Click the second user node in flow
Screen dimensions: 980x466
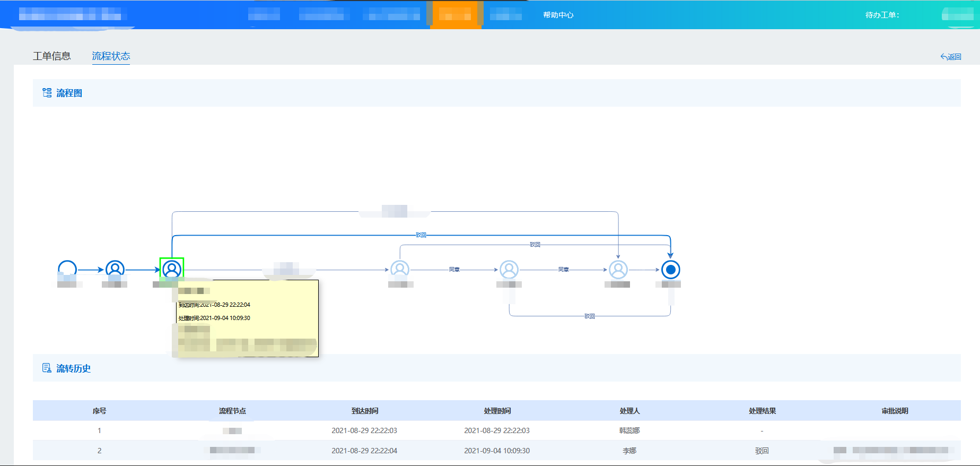115,270
